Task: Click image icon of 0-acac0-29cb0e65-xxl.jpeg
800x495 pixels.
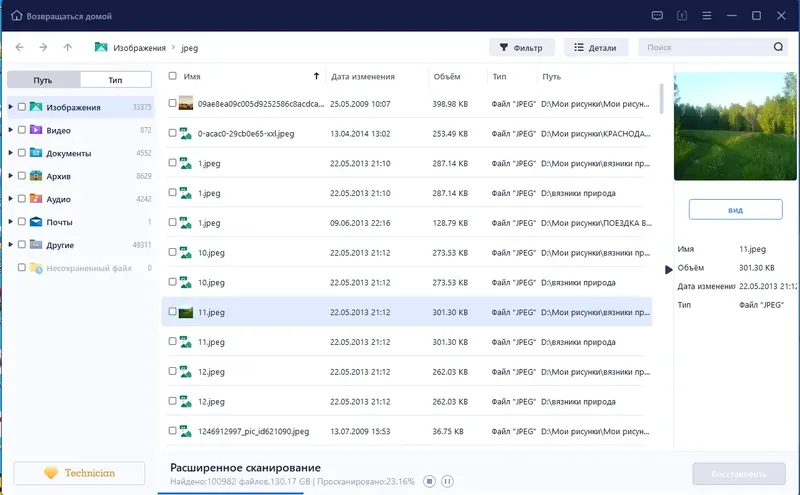Action: pyautogui.click(x=186, y=133)
